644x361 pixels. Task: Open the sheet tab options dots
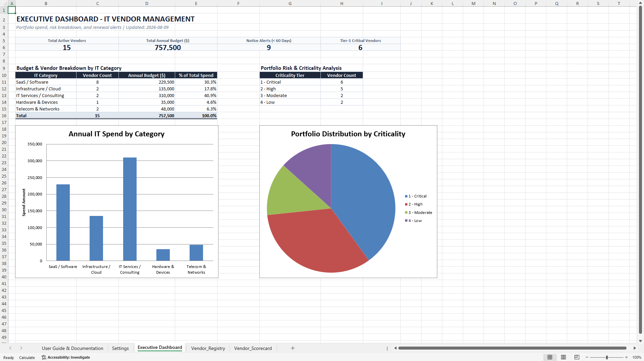coord(387,348)
